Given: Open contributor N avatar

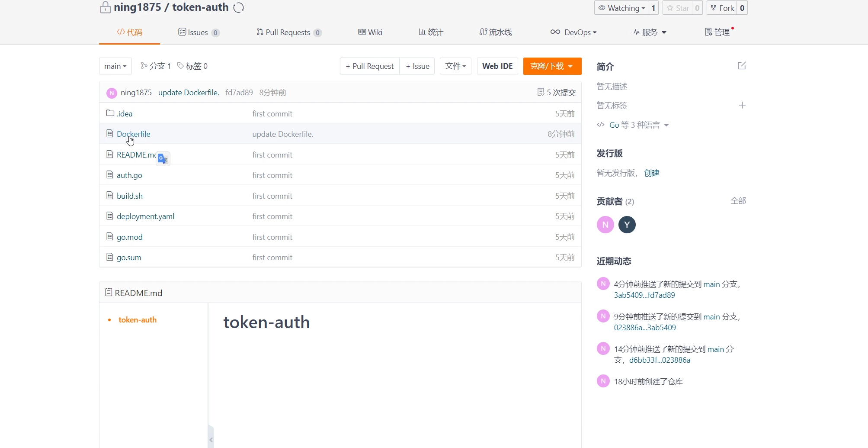Looking at the screenshot, I should [605, 225].
